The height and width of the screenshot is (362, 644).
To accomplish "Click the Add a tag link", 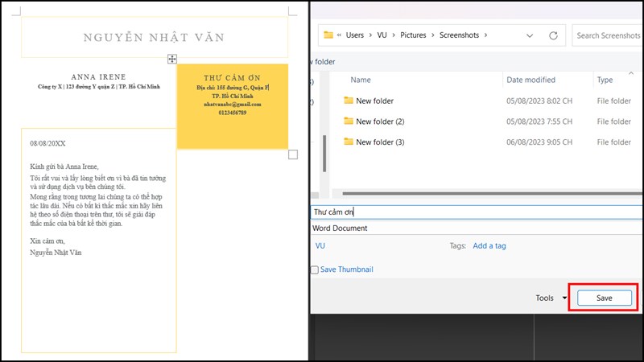I will click(489, 245).
